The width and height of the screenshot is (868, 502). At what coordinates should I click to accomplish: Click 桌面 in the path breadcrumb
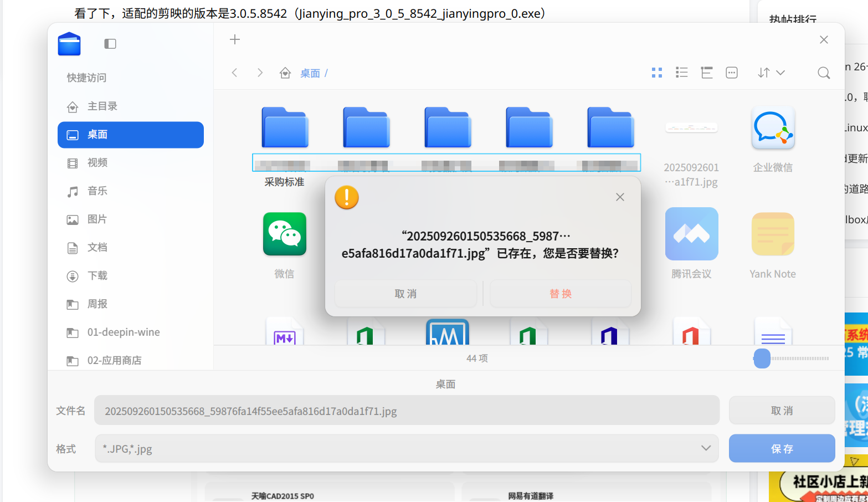click(310, 73)
